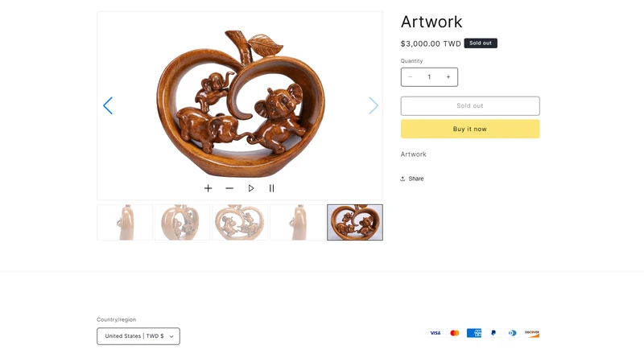644x362 pixels.
Task: Select the second angled carving thumbnail
Action: click(183, 223)
